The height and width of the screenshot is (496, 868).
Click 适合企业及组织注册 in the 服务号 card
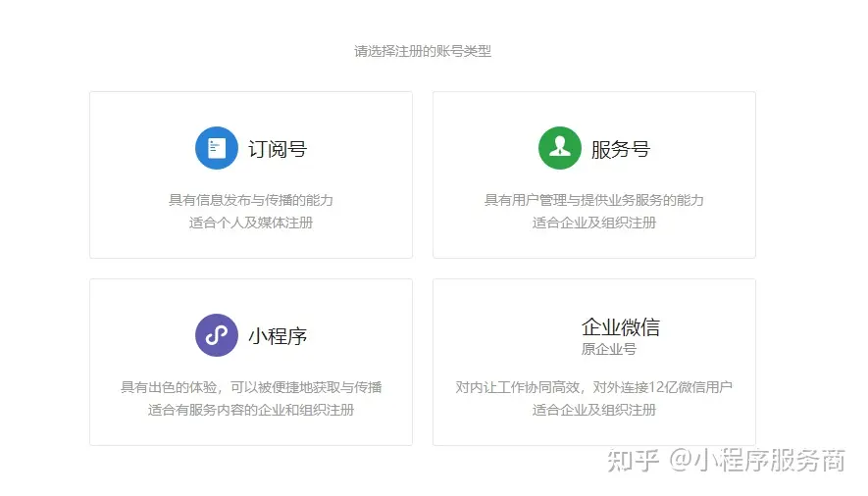click(594, 223)
